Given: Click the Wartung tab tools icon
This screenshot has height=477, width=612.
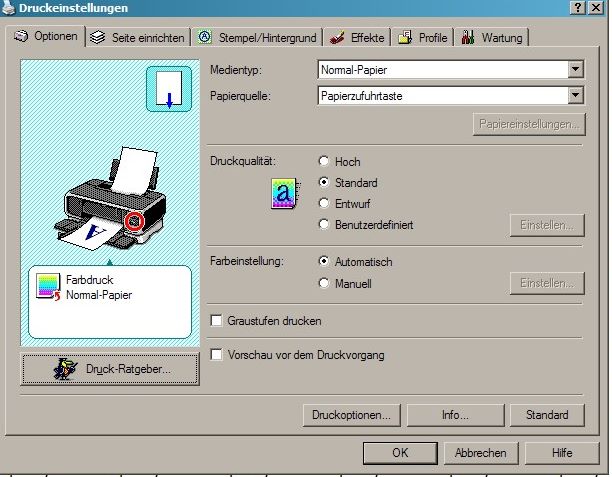Looking at the screenshot, I should pyautogui.click(x=467, y=38).
